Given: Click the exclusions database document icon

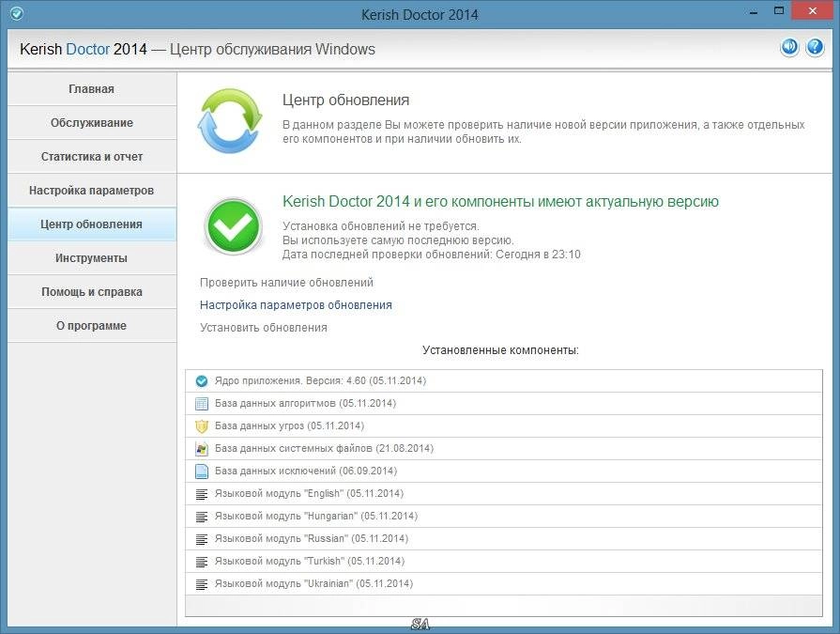Looking at the screenshot, I should tap(202, 472).
